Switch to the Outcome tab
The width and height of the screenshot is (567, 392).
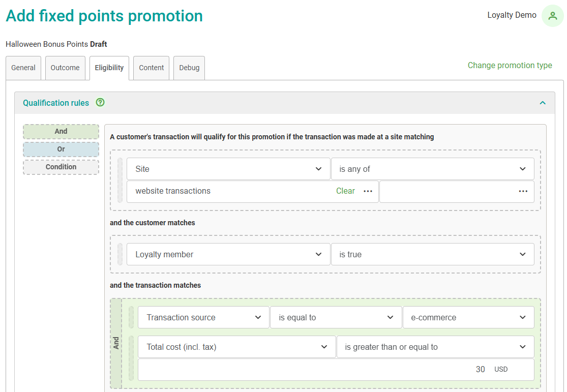pos(65,68)
